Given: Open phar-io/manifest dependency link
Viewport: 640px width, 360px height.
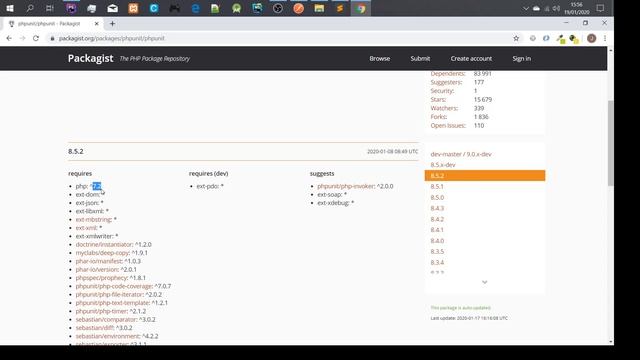Looking at the screenshot, I should tap(99, 261).
